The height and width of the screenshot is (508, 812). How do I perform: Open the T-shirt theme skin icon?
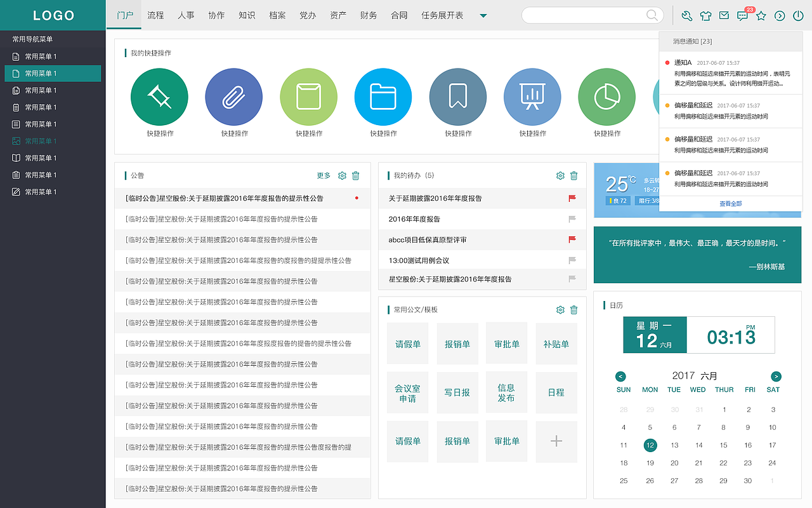[705, 16]
